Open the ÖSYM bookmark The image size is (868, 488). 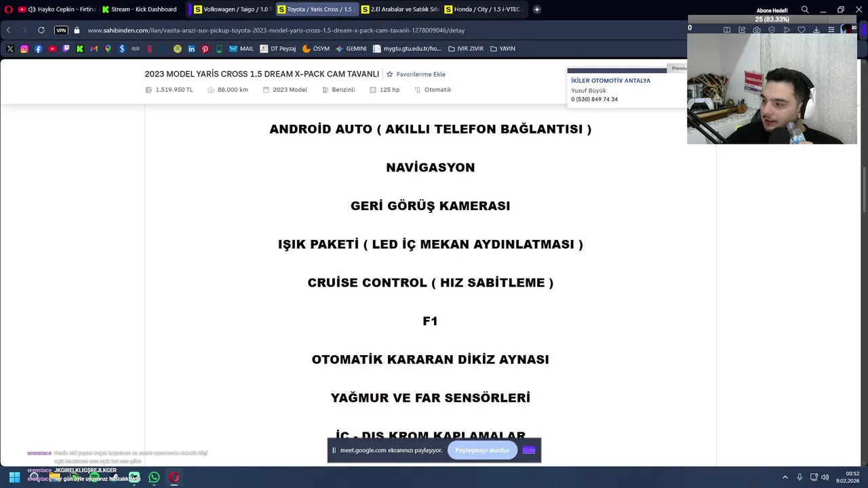pos(316,49)
